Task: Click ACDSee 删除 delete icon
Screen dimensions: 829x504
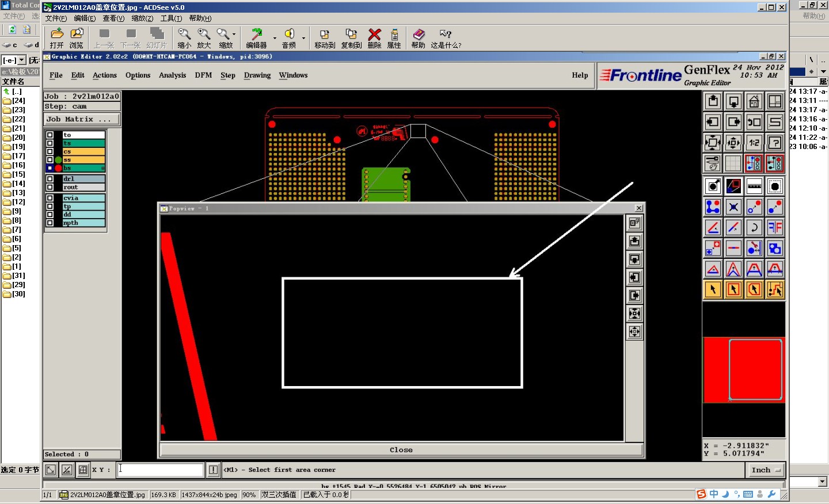Action: (x=374, y=39)
